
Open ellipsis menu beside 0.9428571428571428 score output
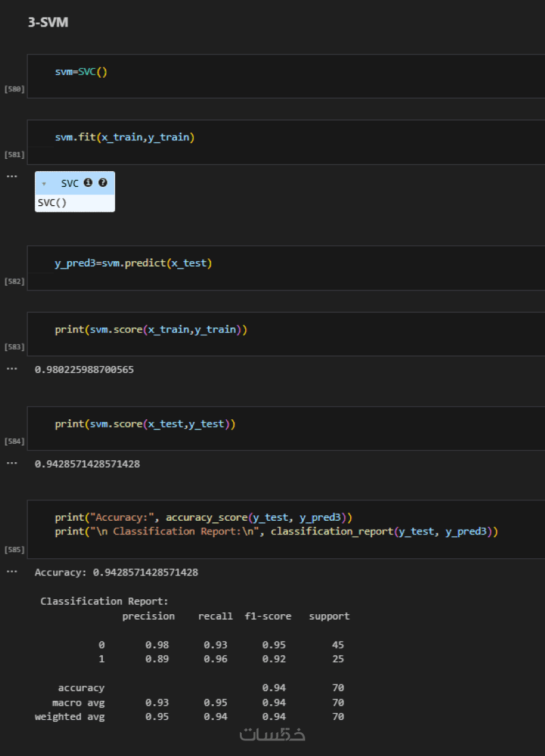11,463
